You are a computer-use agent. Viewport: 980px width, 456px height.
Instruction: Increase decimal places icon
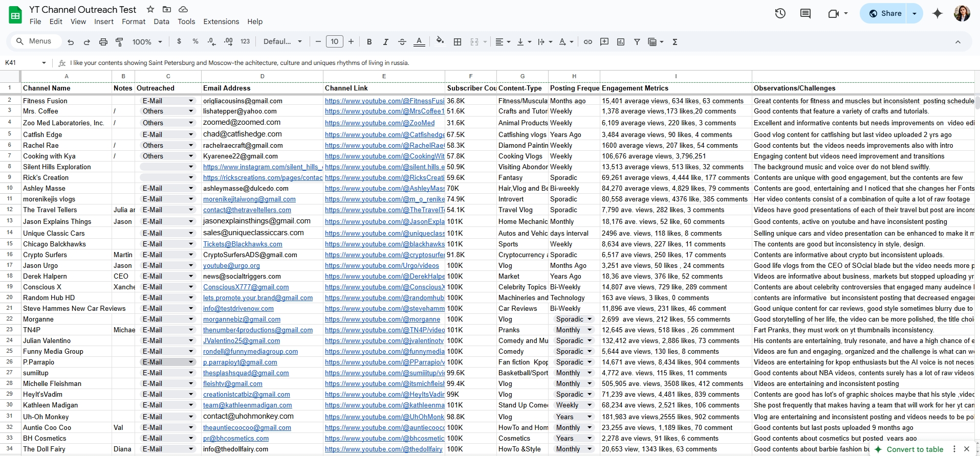pos(228,41)
